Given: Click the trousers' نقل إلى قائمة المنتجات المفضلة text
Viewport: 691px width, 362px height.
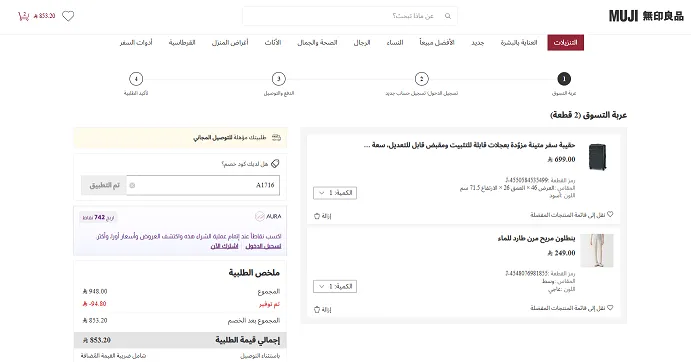Looking at the screenshot, I should (x=568, y=308).
